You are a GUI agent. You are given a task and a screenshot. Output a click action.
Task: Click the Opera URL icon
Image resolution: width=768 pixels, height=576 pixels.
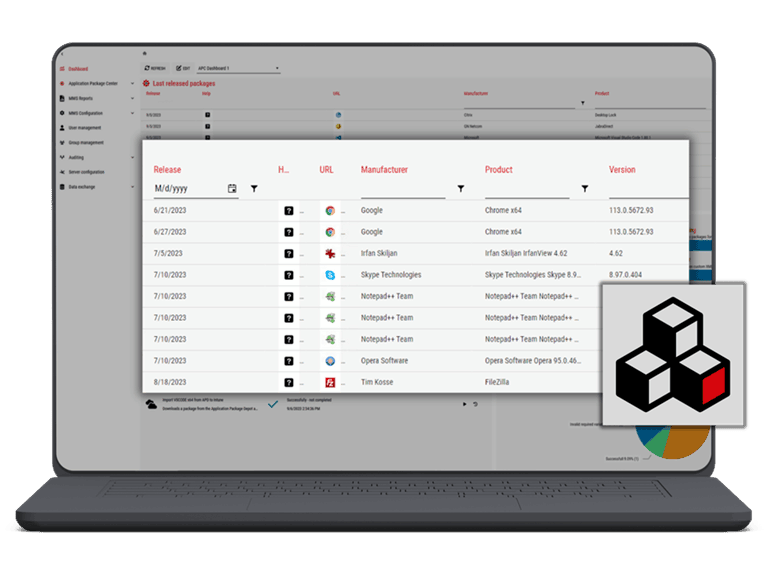point(330,361)
